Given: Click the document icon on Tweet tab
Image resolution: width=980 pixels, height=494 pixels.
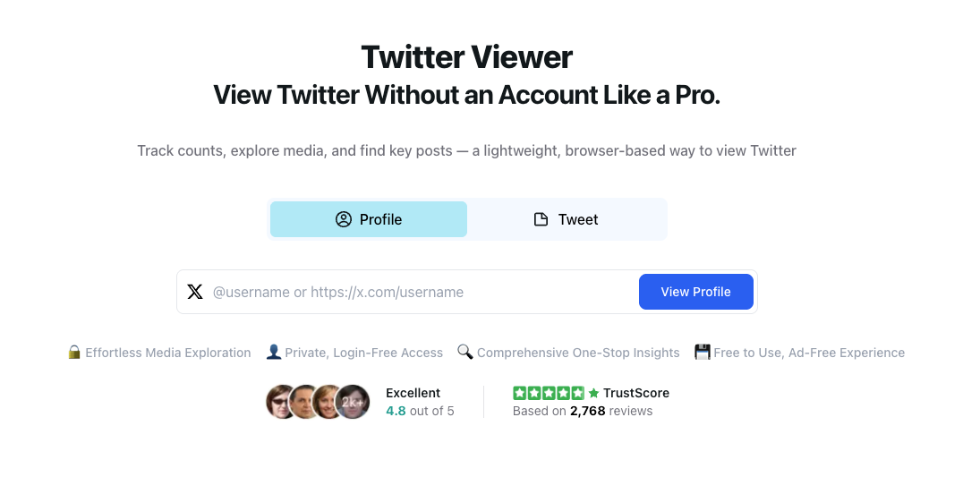Looking at the screenshot, I should coord(541,219).
